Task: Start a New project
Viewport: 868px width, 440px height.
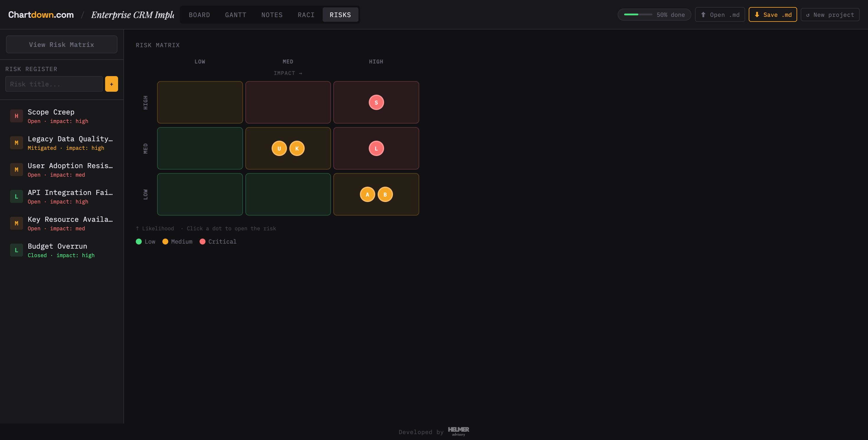Action: click(830, 14)
